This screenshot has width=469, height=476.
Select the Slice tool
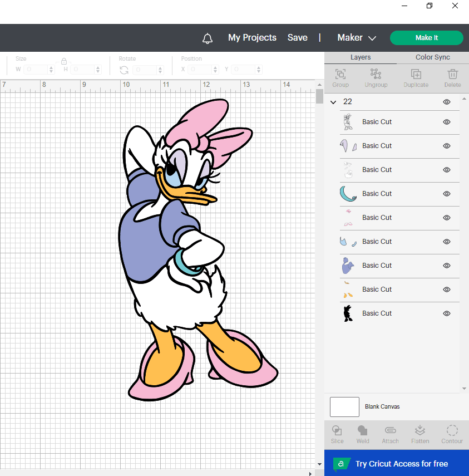pyautogui.click(x=337, y=430)
